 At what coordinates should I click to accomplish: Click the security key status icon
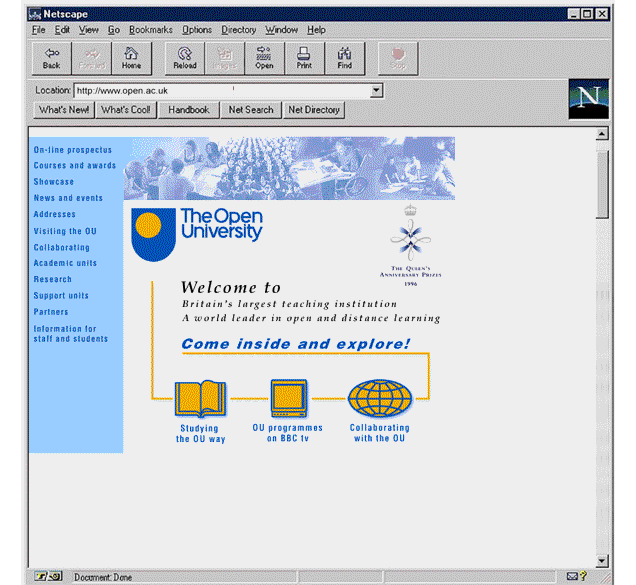click(x=42, y=576)
